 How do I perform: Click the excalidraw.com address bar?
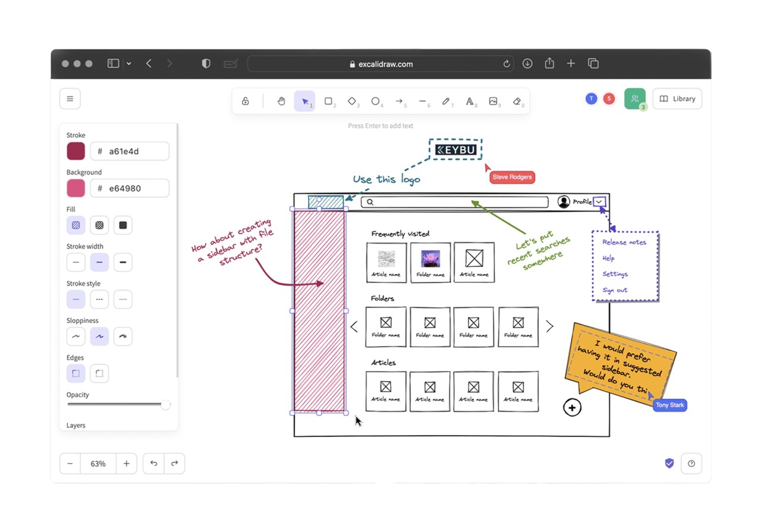(381, 64)
